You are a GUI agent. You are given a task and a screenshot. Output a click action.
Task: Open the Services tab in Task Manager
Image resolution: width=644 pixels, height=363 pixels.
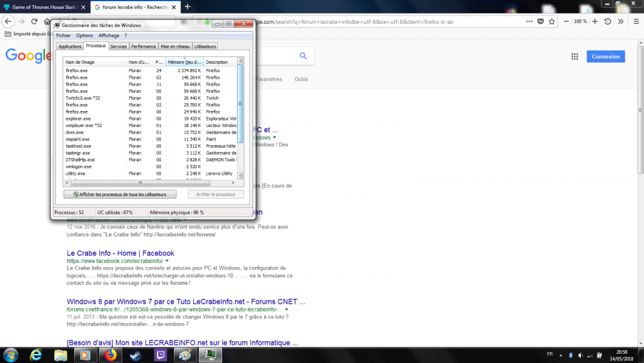(x=118, y=46)
